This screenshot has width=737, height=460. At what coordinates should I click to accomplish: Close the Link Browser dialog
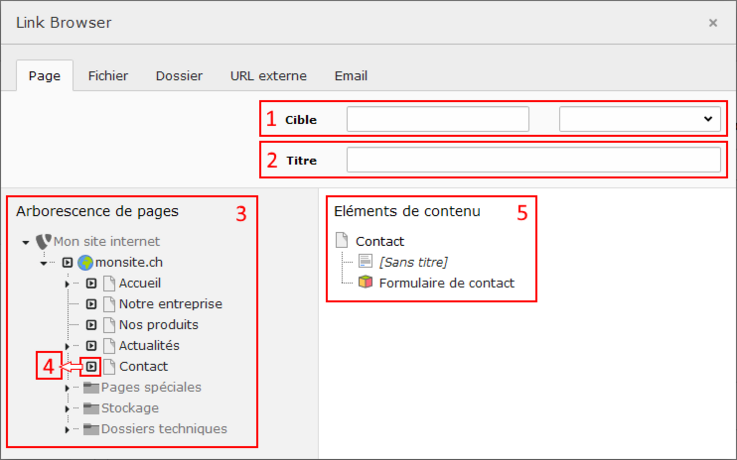pos(713,22)
